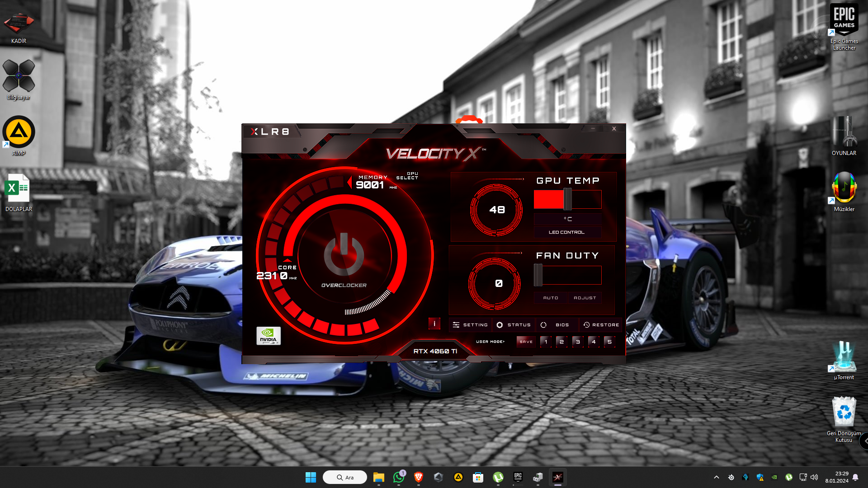Open Brave browser from the taskbar
The height and width of the screenshot is (488, 868).
(x=419, y=477)
